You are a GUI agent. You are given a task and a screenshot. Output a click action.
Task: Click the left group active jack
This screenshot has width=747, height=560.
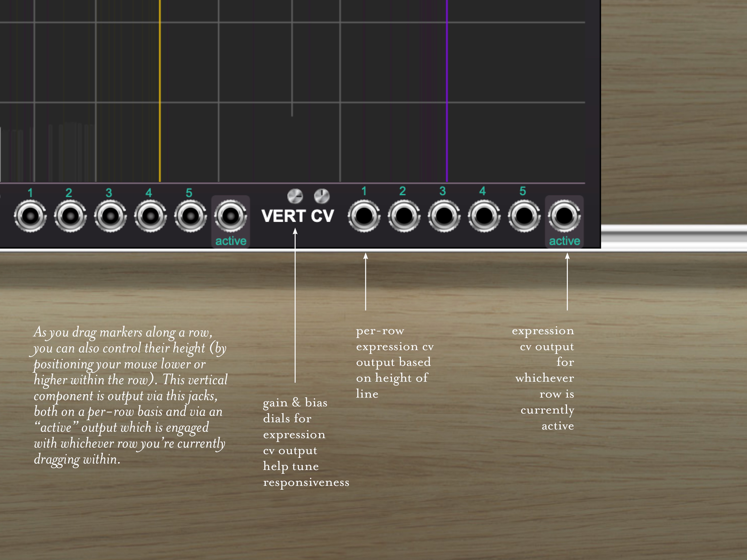[231, 216]
